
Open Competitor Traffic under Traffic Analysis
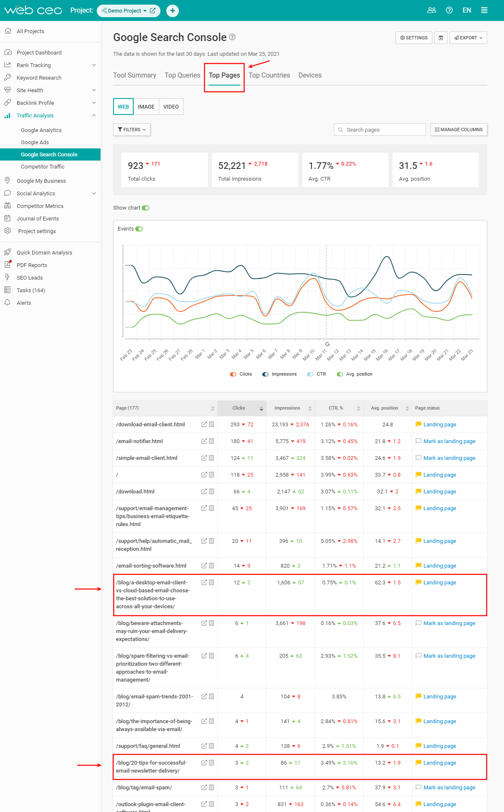click(x=43, y=166)
